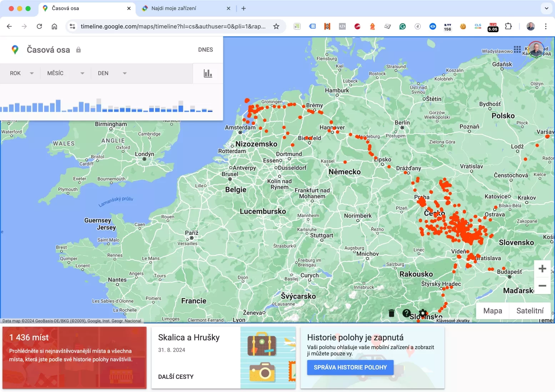Expand the DEN day dropdown

(112, 73)
